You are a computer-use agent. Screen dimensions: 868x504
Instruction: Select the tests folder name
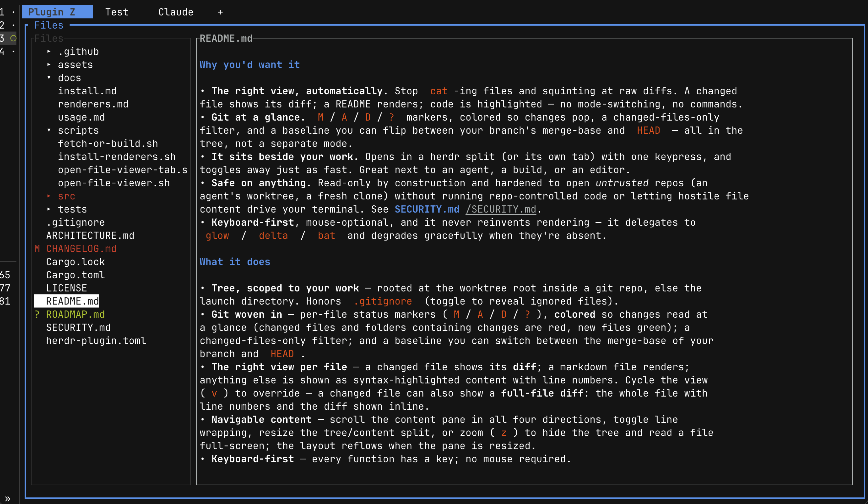pyautogui.click(x=72, y=209)
